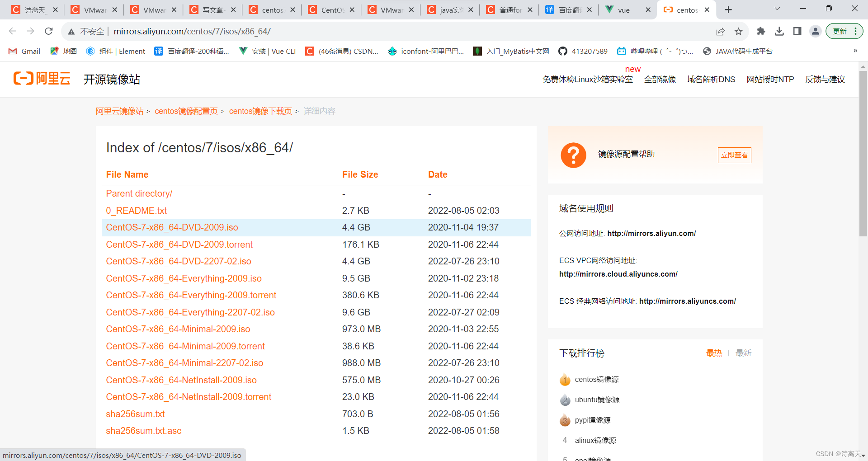Click the orange question mark help icon
868x461 pixels.
573,155
